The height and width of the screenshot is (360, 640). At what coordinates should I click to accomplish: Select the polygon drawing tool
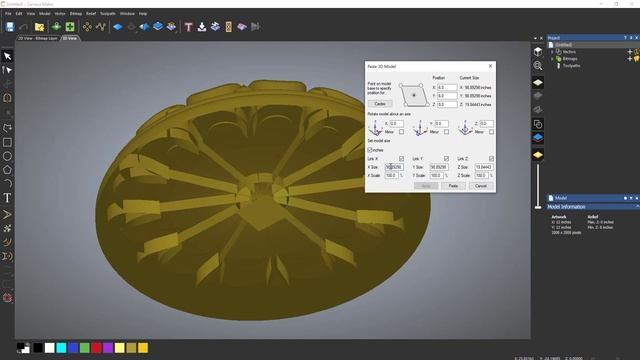point(7,170)
